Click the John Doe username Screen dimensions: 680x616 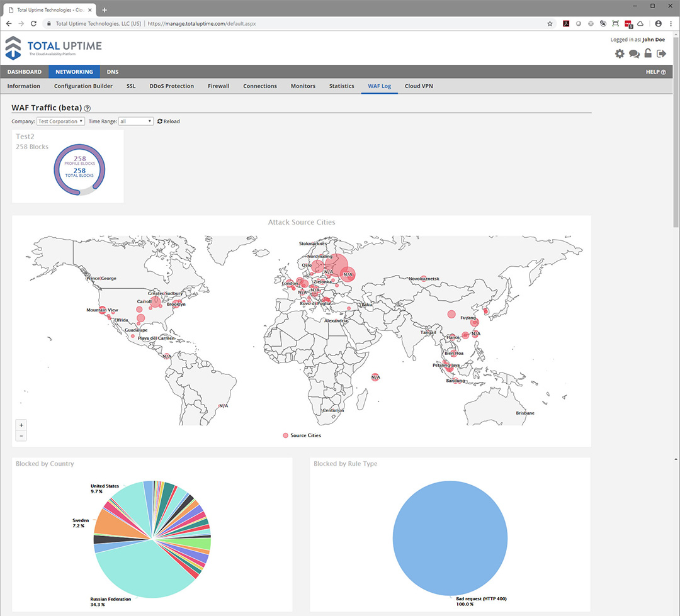pos(654,40)
